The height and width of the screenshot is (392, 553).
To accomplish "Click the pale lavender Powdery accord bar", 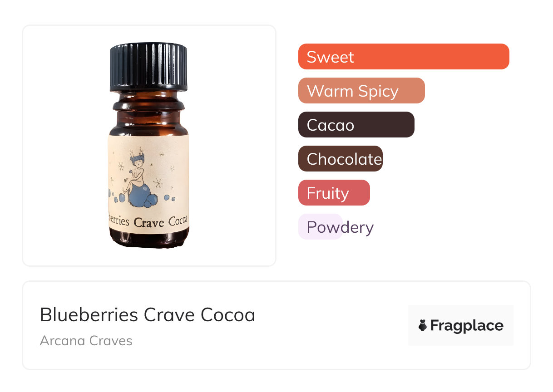I will pos(321,227).
